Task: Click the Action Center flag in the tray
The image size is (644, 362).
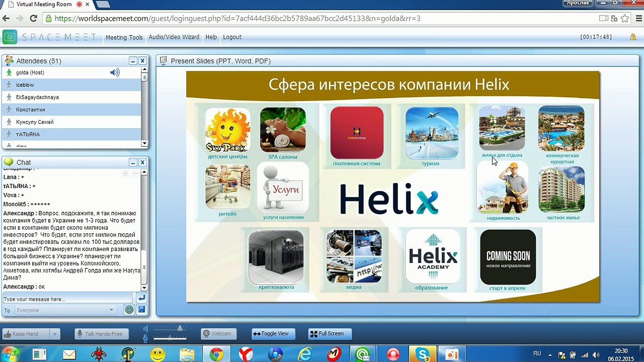Action: click(561, 354)
